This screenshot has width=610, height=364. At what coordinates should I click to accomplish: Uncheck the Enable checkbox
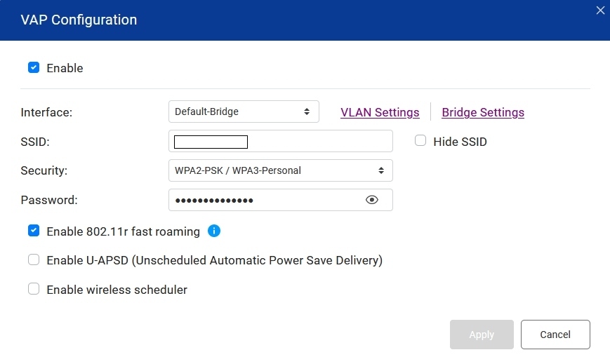[34, 67]
